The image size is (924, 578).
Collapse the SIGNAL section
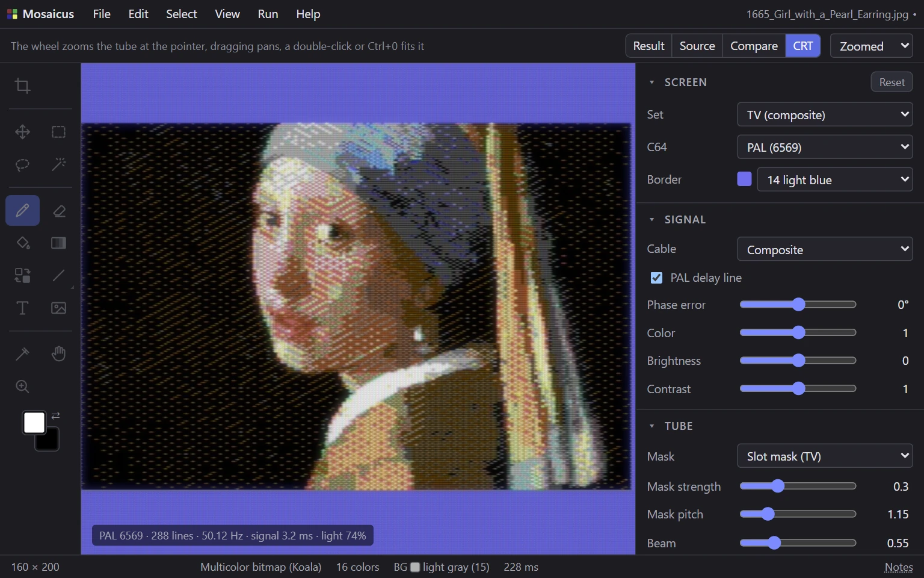click(x=651, y=220)
